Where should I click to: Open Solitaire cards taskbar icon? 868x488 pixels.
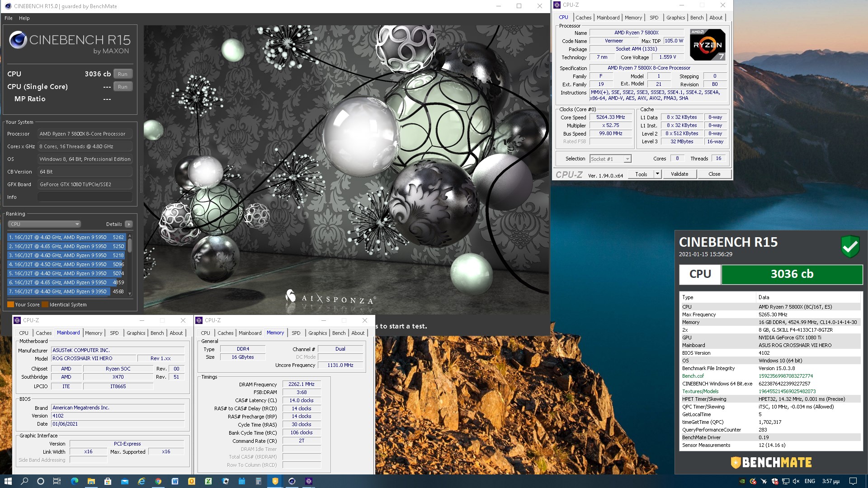[x=225, y=481]
